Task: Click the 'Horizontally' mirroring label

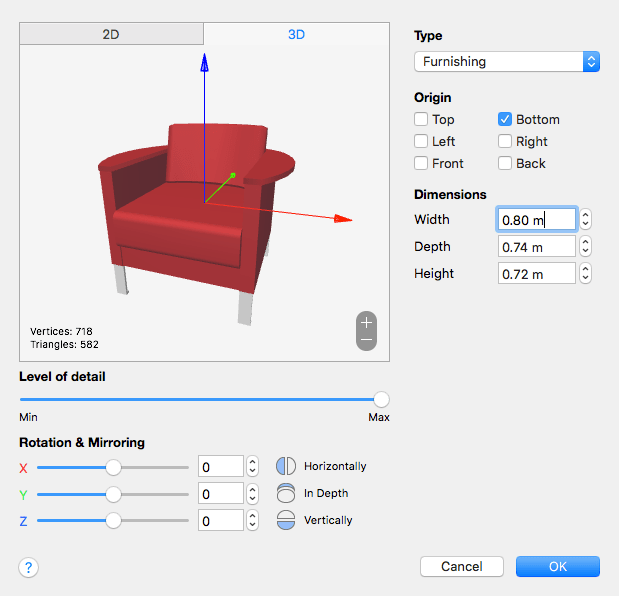Action: 335,466
